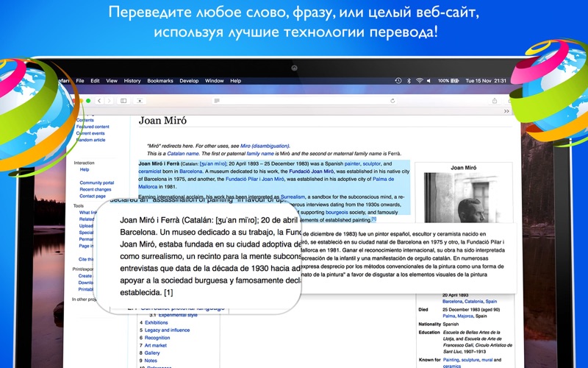
Task: Follow the Surrealism link
Action: tap(293, 197)
